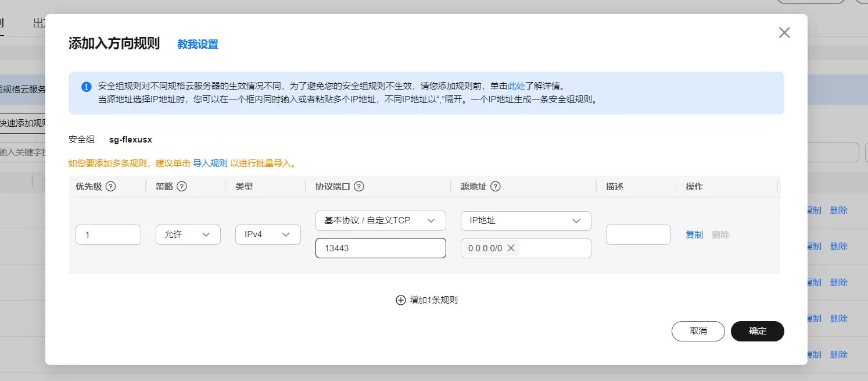868x381 pixels.
Task: Click the 复制 link in the rule row
Action: [694, 235]
